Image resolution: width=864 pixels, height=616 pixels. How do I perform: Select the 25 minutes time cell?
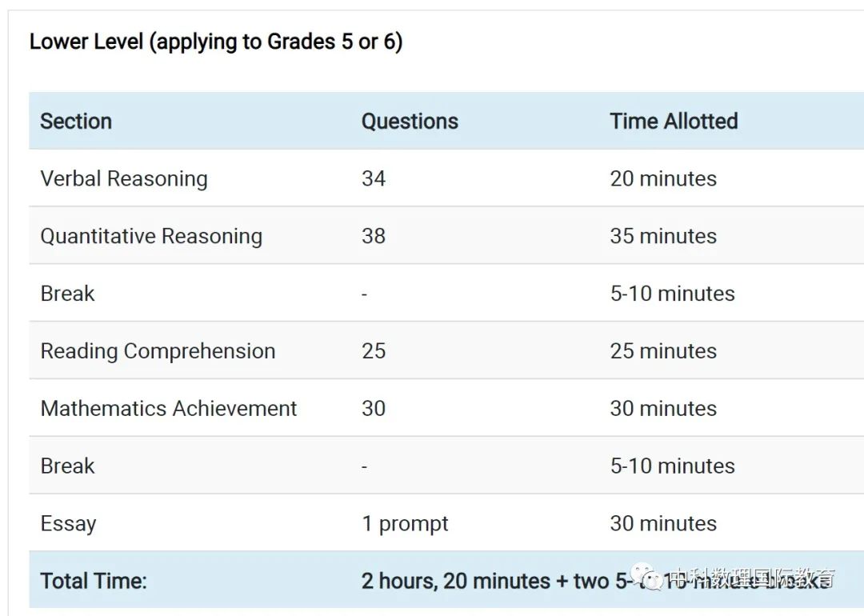(663, 351)
